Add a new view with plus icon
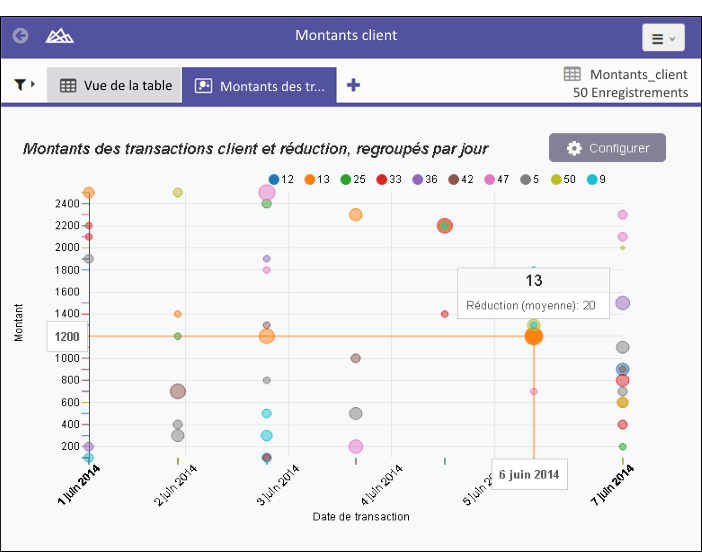This screenshot has width=702, height=552. (x=353, y=85)
